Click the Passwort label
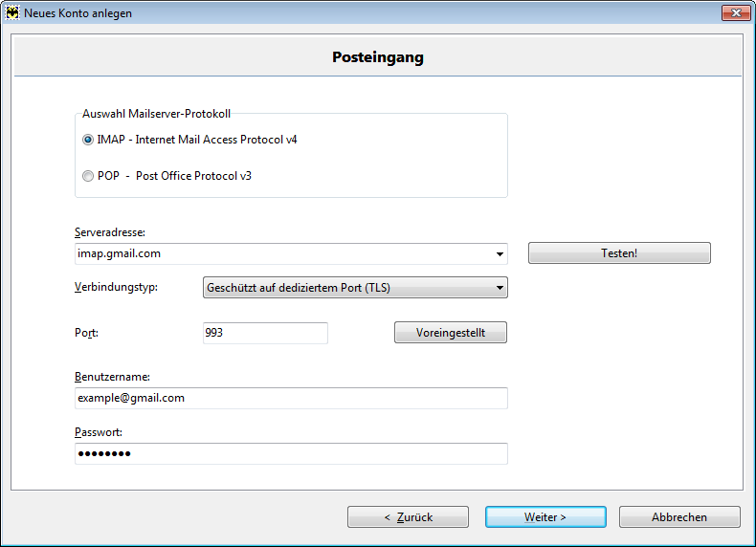This screenshot has height=547, width=756. pyautogui.click(x=99, y=432)
